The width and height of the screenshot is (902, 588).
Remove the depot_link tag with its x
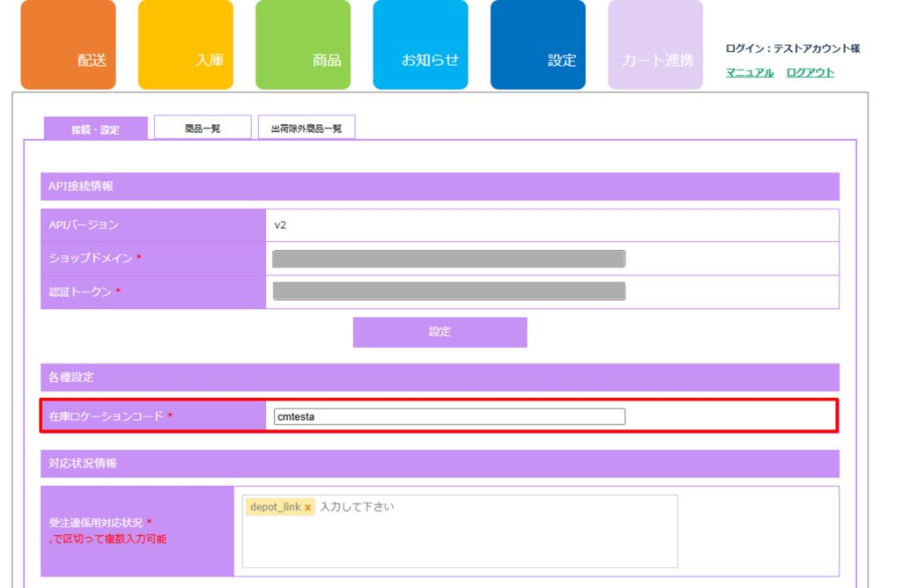(x=308, y=508)
